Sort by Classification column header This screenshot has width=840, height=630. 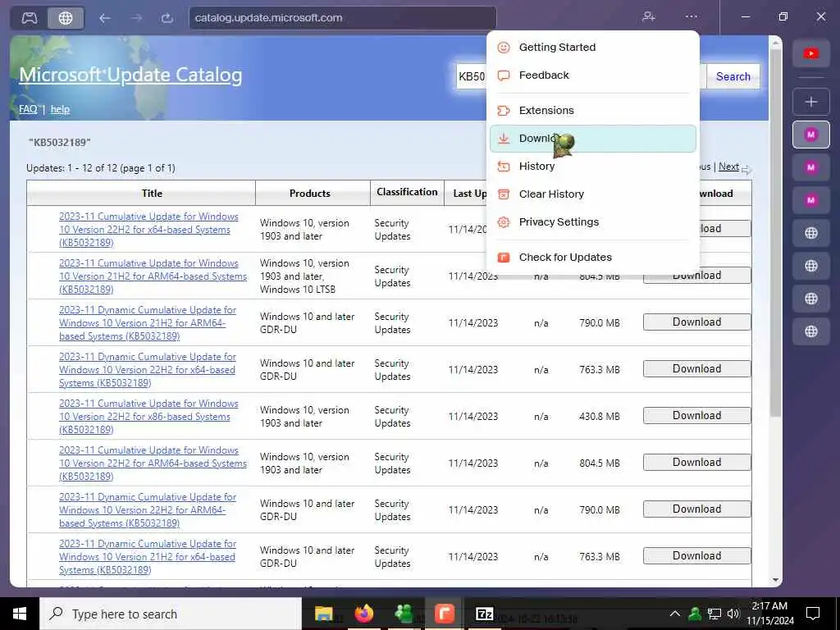407,192
